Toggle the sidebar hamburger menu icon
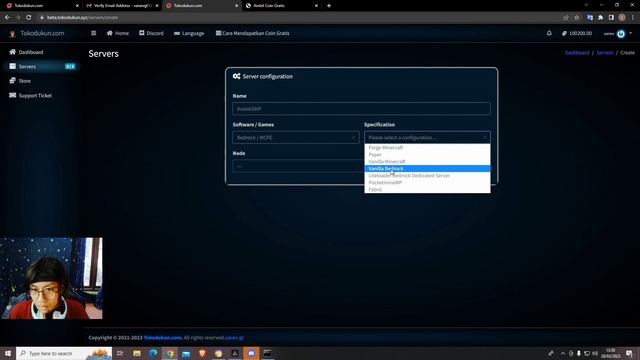The image size is (640, 360). [x=93, y=33]
